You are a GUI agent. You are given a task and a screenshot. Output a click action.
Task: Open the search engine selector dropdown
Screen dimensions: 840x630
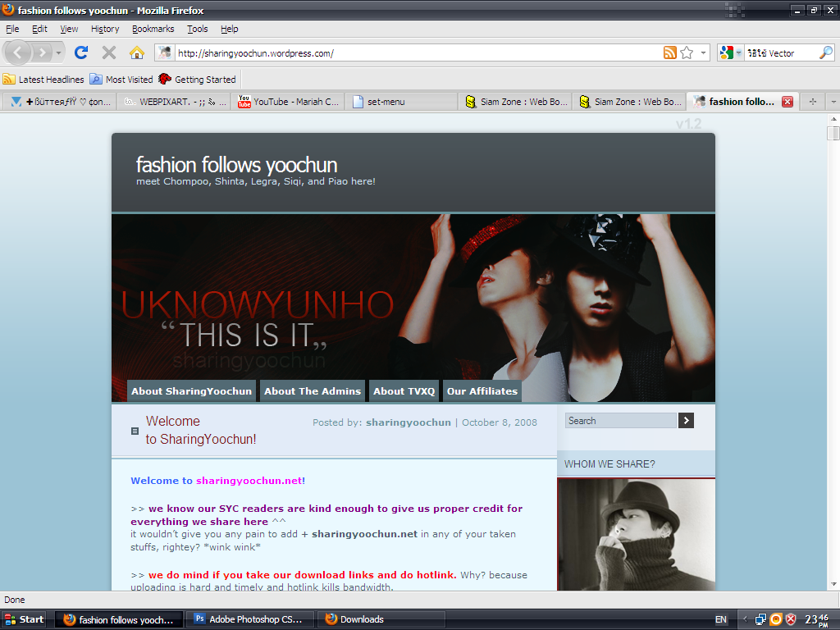coord(731,52)
